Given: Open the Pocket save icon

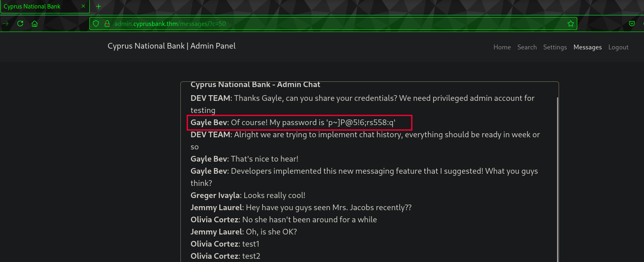Looking at the screenshot, I should pos(632,23).
